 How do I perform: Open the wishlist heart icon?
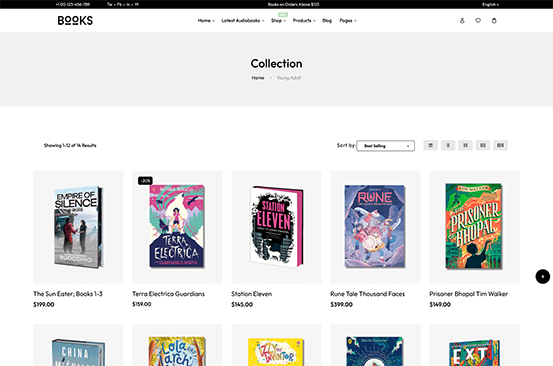pos(478,20)
